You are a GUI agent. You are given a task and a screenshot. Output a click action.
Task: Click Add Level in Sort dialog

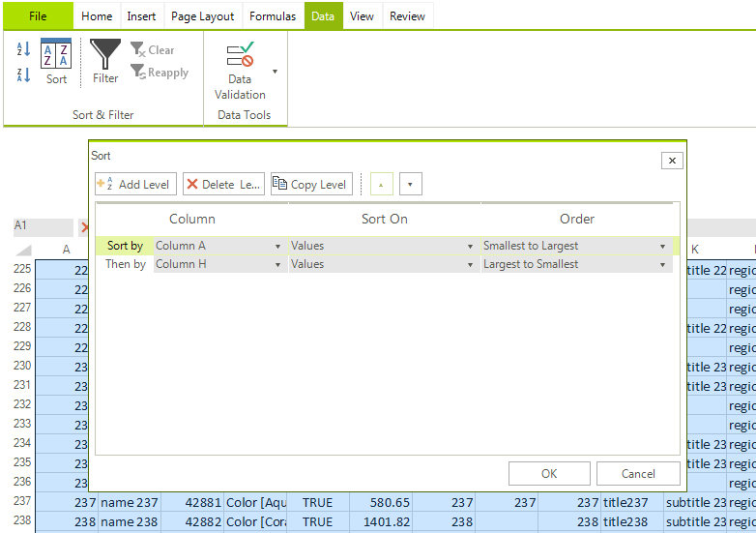pyautogui.click(x=135, y=184)
